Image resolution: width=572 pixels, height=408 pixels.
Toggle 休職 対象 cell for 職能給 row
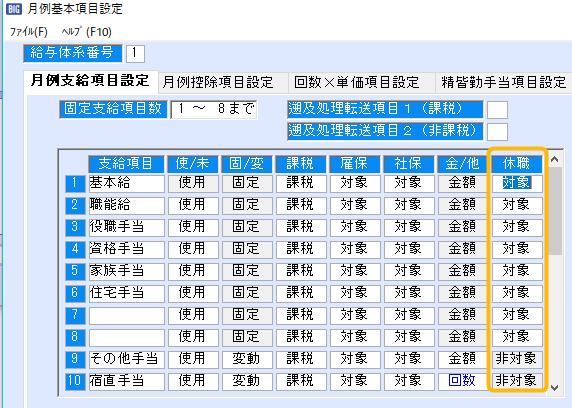(517, 205)
